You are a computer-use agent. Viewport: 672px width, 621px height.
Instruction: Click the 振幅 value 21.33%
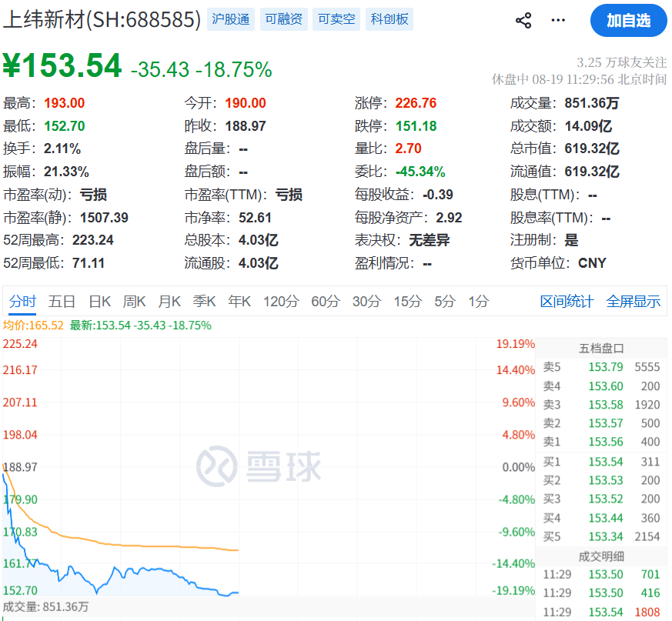click(x=66, y=172)
